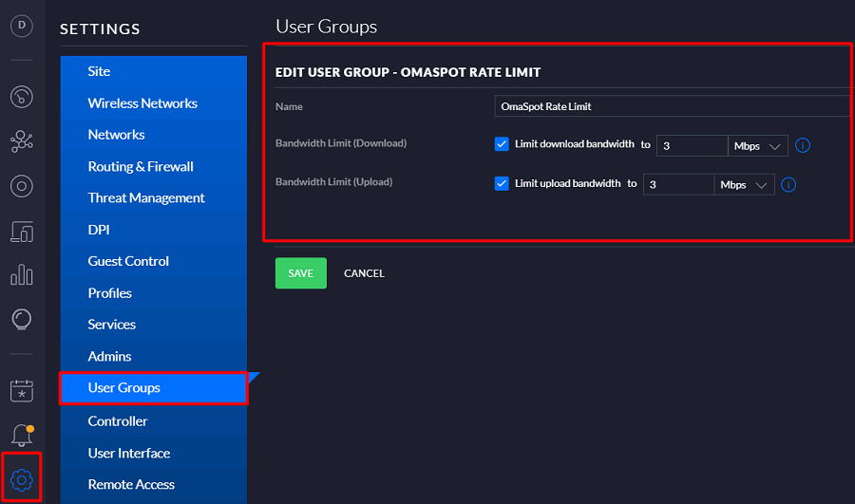Viewport: 855px width, 504px height.
Task: Open Guest Control settings section
Action: 128,261
